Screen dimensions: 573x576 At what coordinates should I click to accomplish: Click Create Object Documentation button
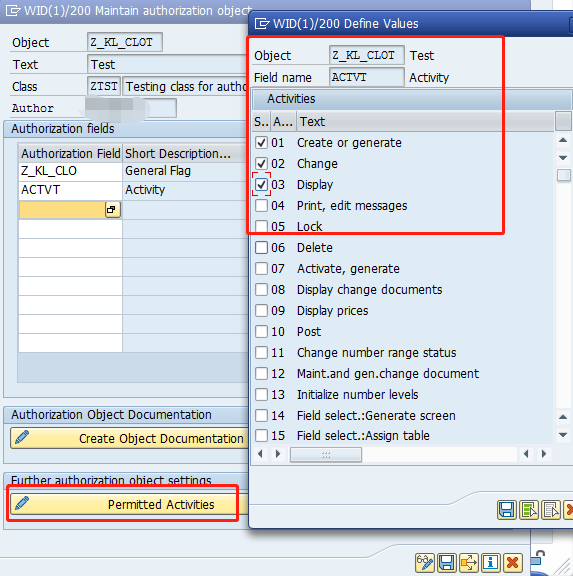130,438
